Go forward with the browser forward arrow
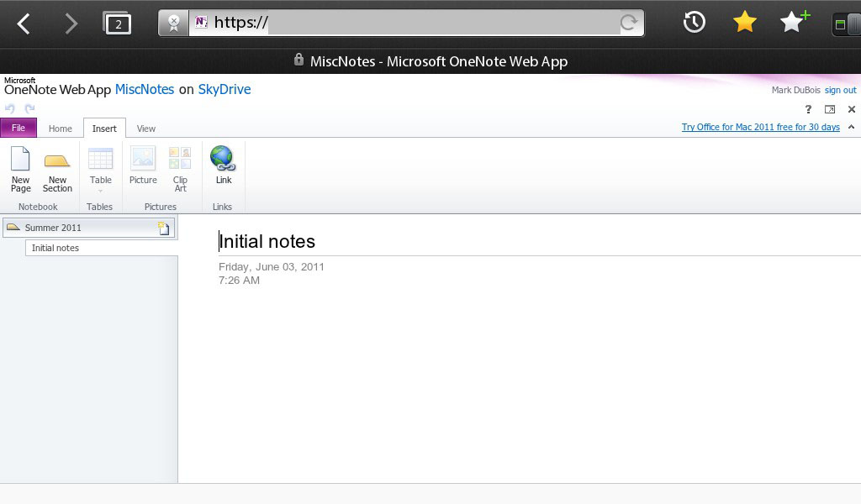This screenshot has width=861, height=504. (x=71, y=24)
